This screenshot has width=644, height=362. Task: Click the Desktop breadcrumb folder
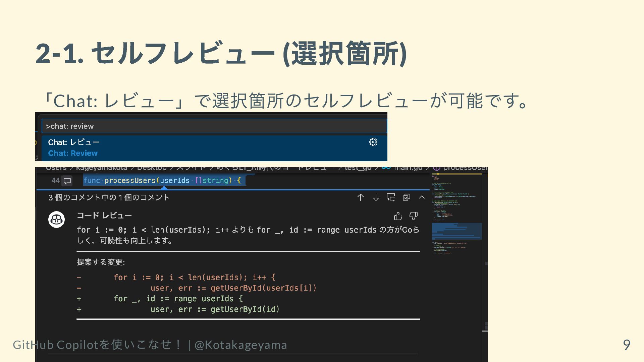point(152,168)
